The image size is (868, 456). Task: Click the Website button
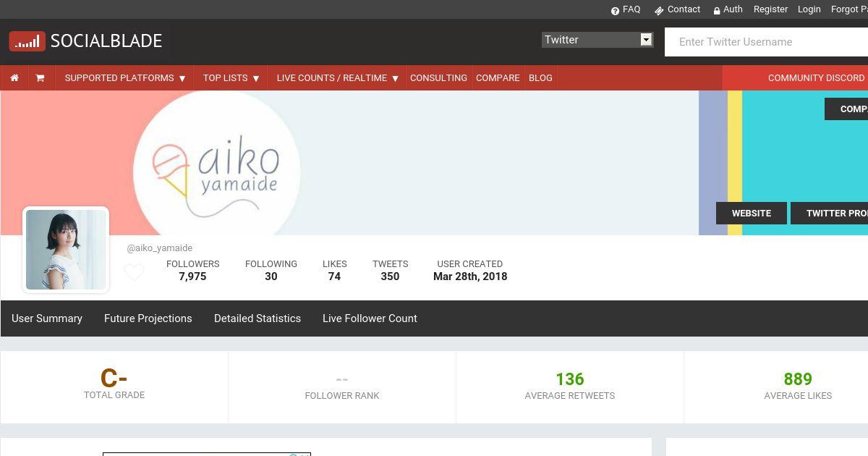(752, 214)
